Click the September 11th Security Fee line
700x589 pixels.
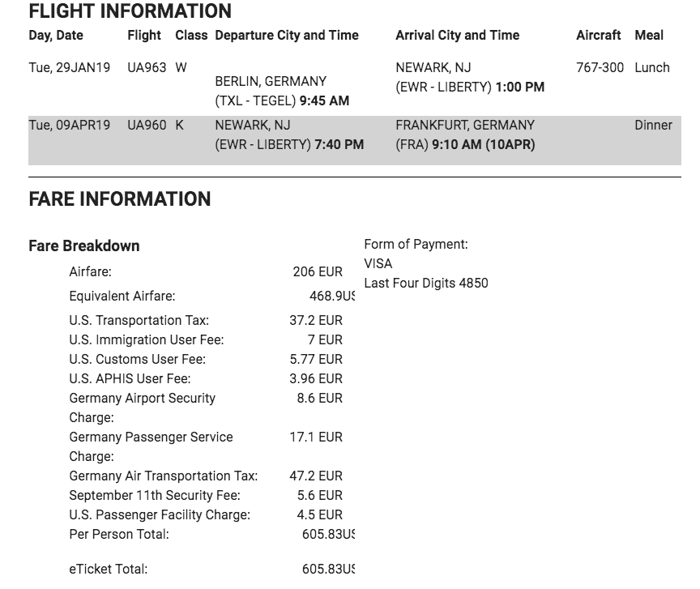click(154, 496)
